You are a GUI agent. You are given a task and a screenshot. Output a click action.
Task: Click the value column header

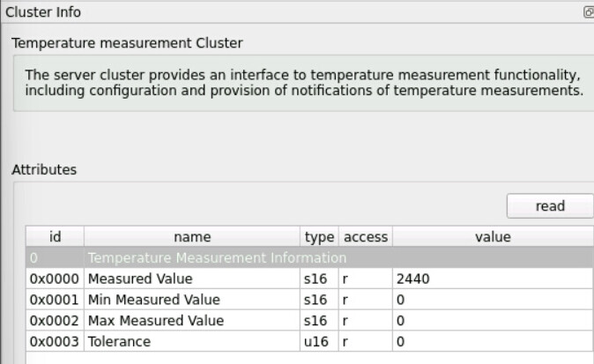pyautogui.click(x=493, y=237)
